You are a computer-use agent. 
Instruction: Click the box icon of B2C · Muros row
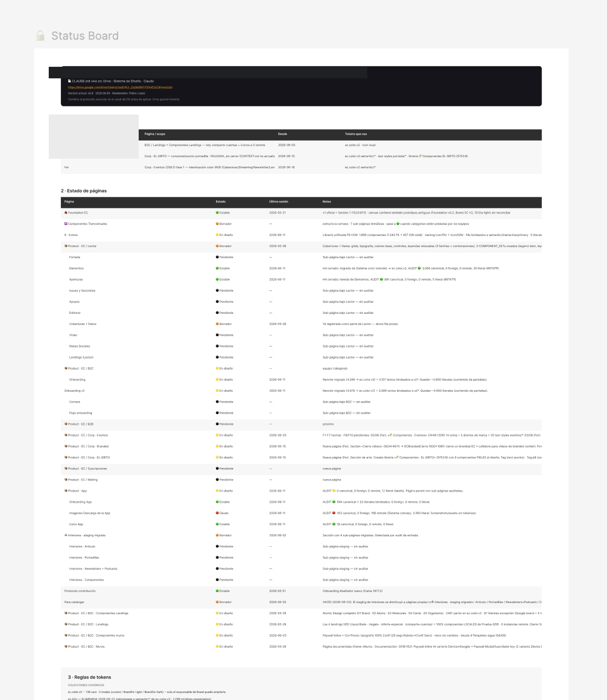[x=66, y=647]
